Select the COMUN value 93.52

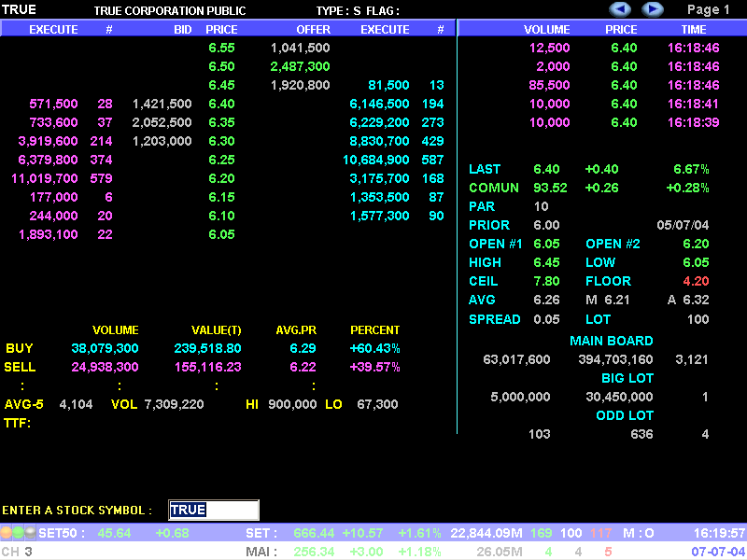(550, 188)
